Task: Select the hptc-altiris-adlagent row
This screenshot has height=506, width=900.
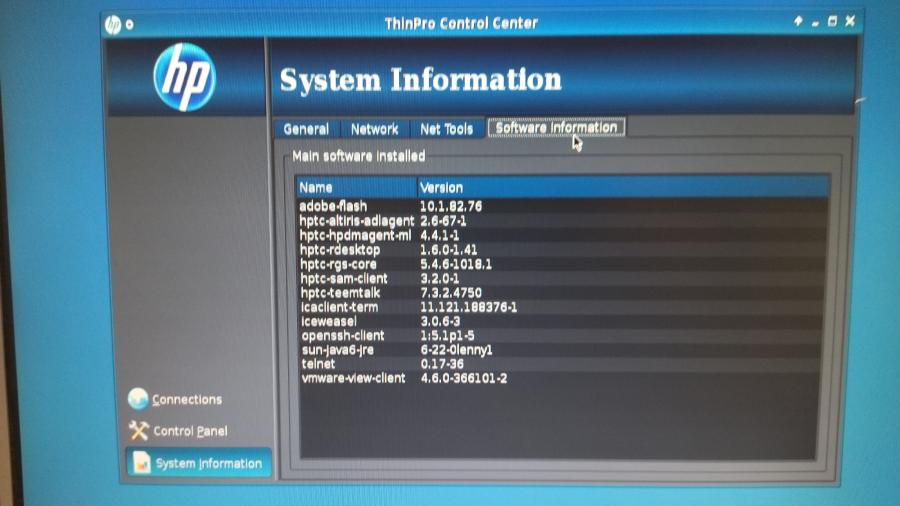Action: click(562, 220)
